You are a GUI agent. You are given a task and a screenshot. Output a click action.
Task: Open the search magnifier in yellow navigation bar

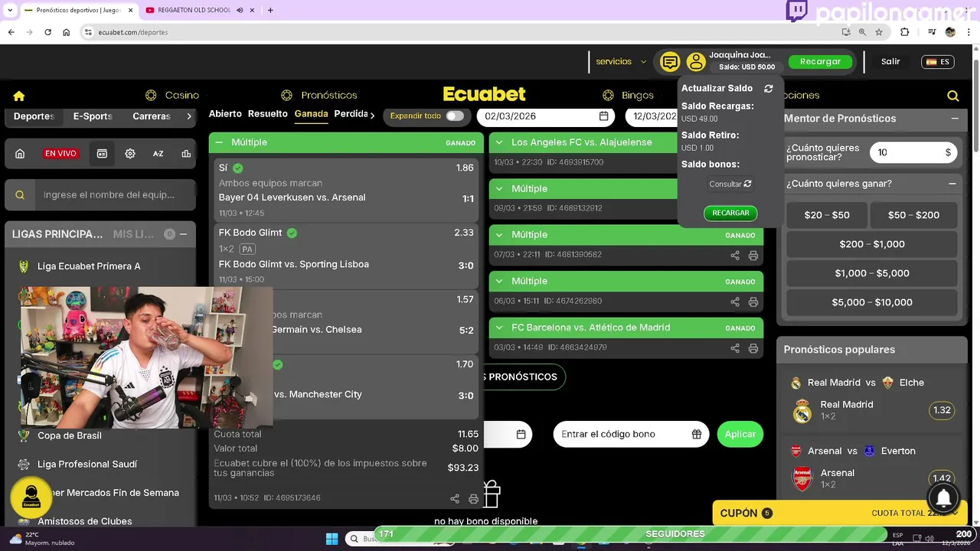coord(952,96)
